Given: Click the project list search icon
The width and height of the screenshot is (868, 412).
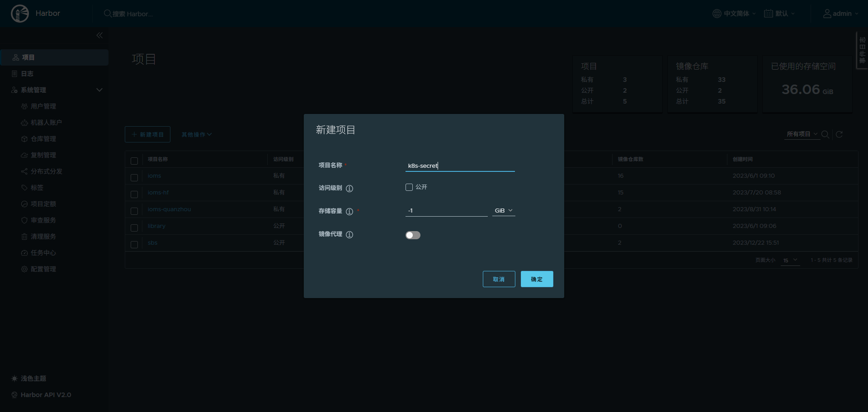Looking at the screenshot, I should [x=825, y=134].
